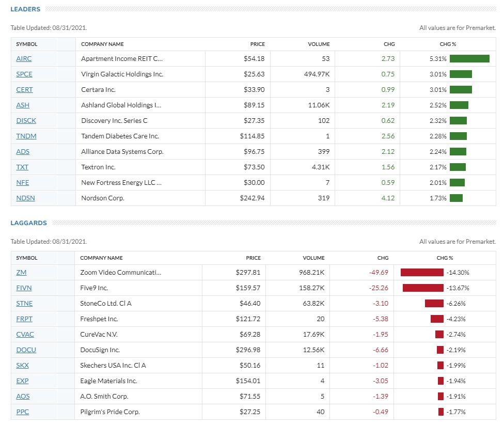Click New Fortress Energy LLC percent 2.01%
Screen dimensions: 504x426
(438, 182)
